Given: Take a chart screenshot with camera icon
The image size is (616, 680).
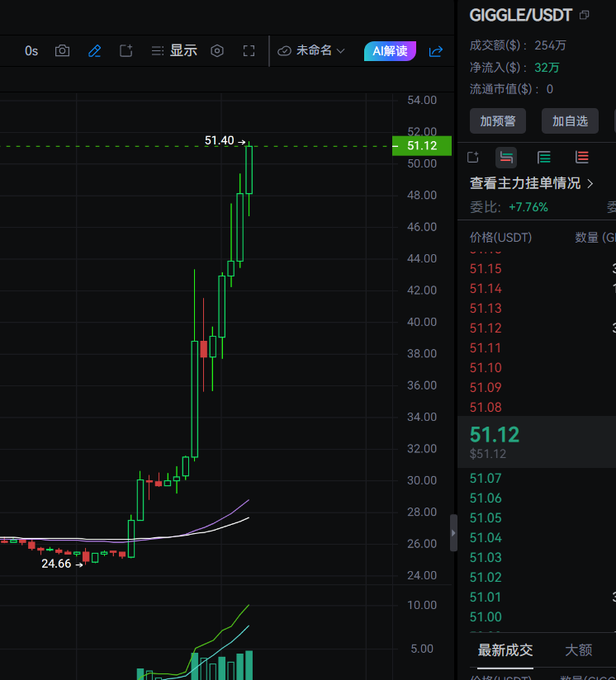Looking at the screenshot, I should tap(62, 51).
